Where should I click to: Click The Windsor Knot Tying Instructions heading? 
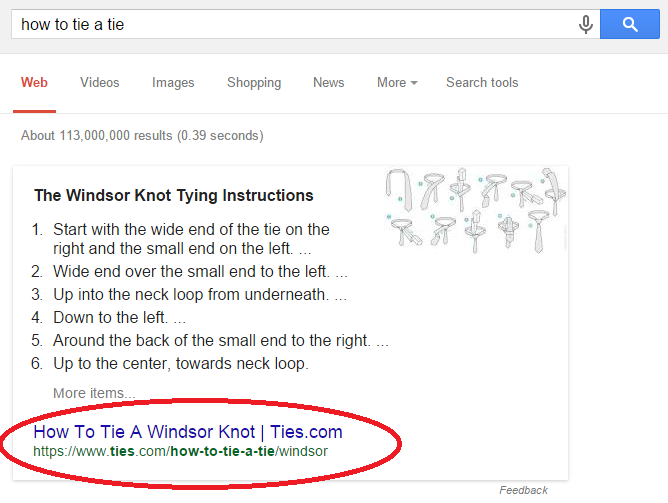tap(174, 195)
